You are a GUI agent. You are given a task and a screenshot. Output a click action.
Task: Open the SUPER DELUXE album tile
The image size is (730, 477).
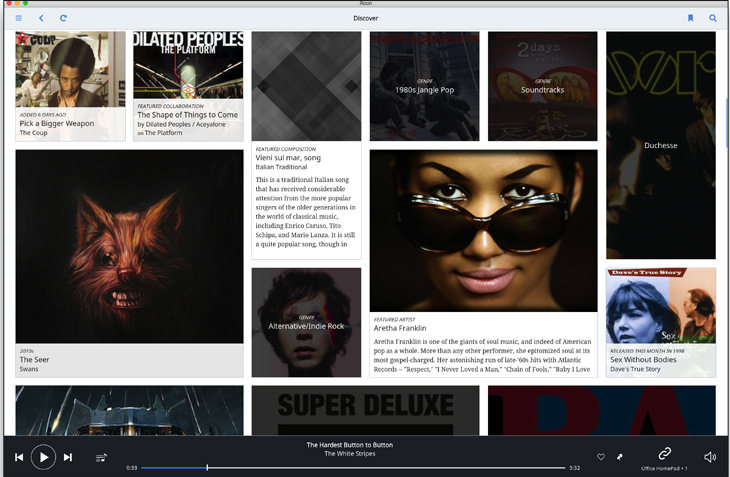365,410
